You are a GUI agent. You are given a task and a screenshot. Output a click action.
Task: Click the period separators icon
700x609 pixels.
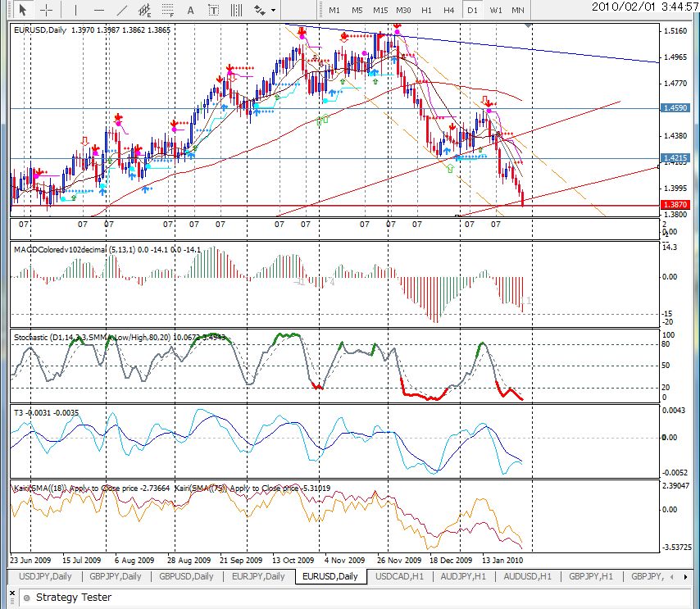tap(237, 10)
